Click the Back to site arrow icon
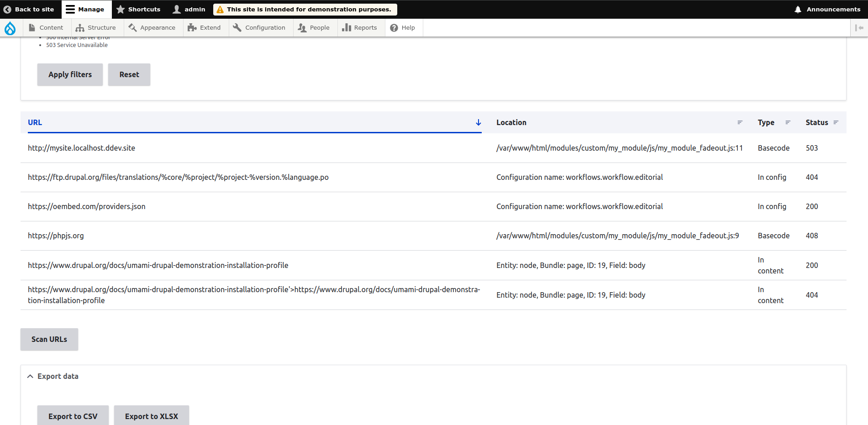The height and width of the screenshot is (425, 868). click(x=7, y=9)
